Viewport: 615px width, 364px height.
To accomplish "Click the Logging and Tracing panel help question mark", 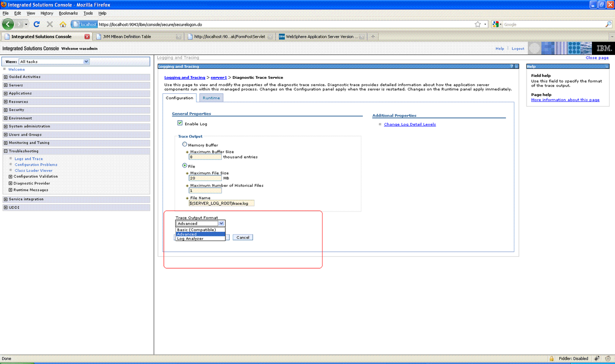I will (512, 66).
